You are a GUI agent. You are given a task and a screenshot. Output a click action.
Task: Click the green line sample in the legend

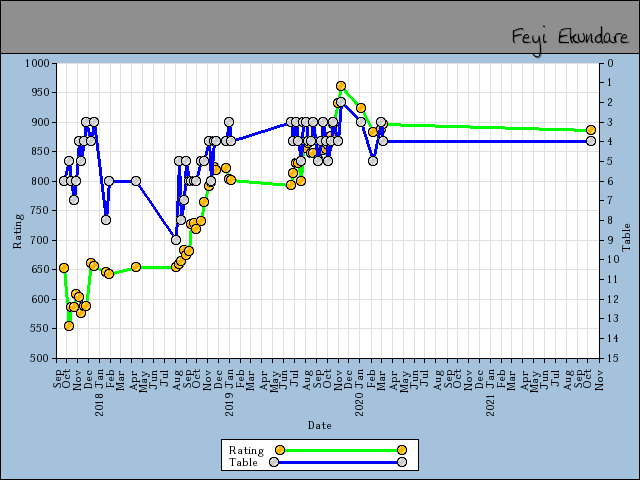coord(341,450)
